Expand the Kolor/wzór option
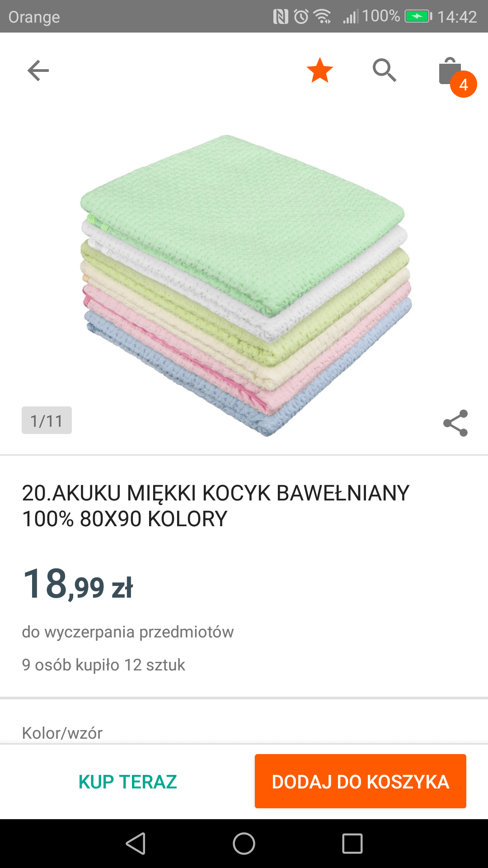488x868 pixels. click(x=62, y=732)
